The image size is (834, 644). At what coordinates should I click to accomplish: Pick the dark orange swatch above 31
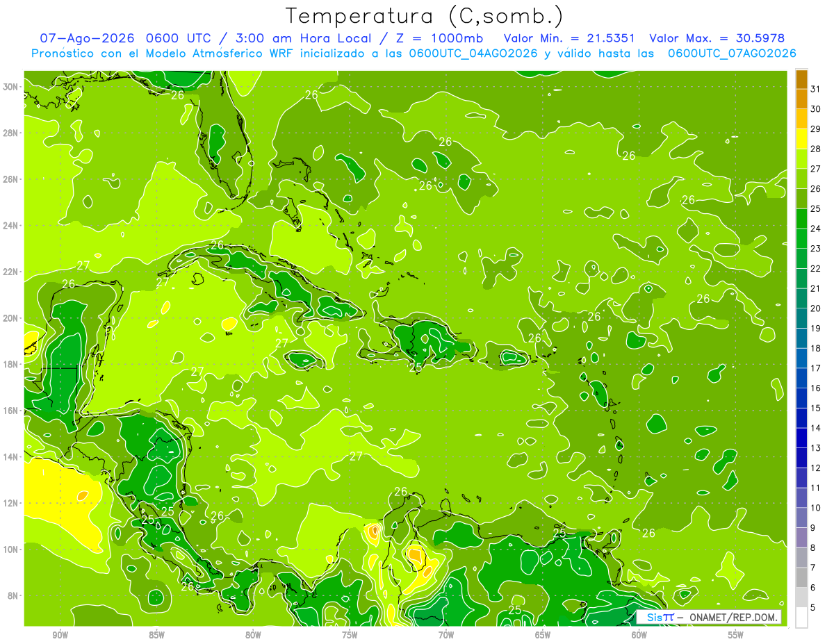pos(801,79)
